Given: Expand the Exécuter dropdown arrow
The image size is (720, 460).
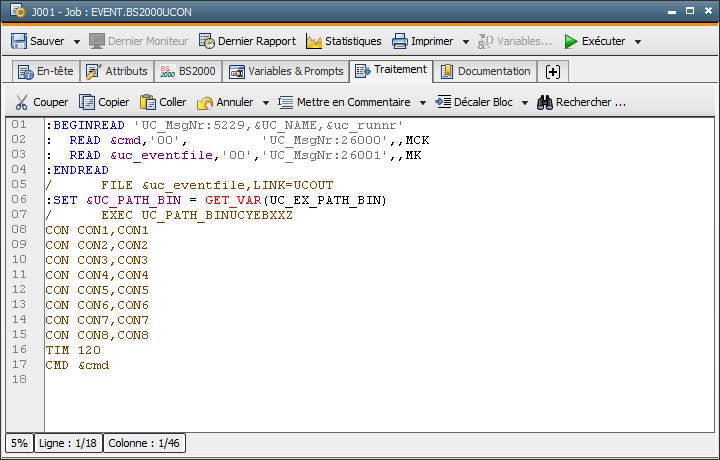Looking at the screenshot, I should coord(638,42).
